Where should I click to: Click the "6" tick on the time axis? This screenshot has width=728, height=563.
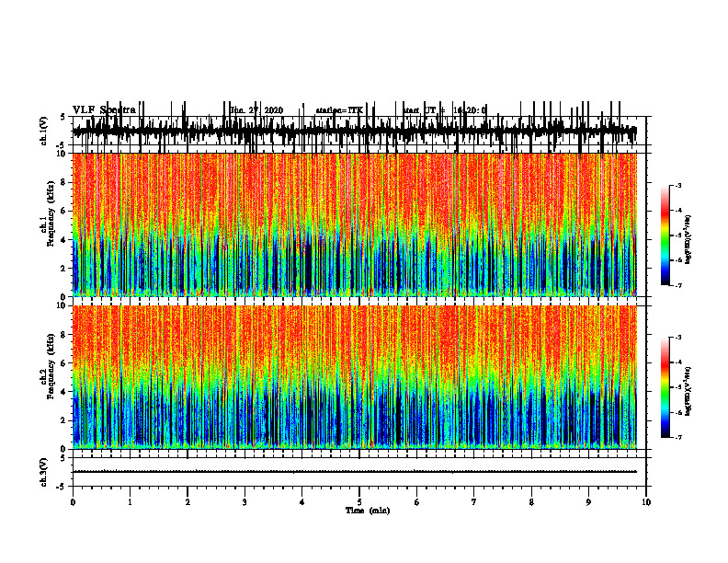pyautogui.click(x=417, y=502)
